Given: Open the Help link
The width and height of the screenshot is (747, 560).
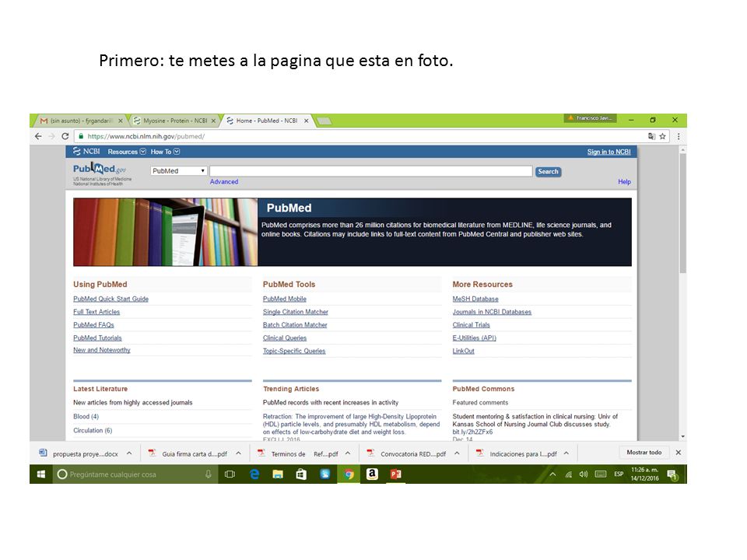Looking at the screenshot, I should click(625, 181).
